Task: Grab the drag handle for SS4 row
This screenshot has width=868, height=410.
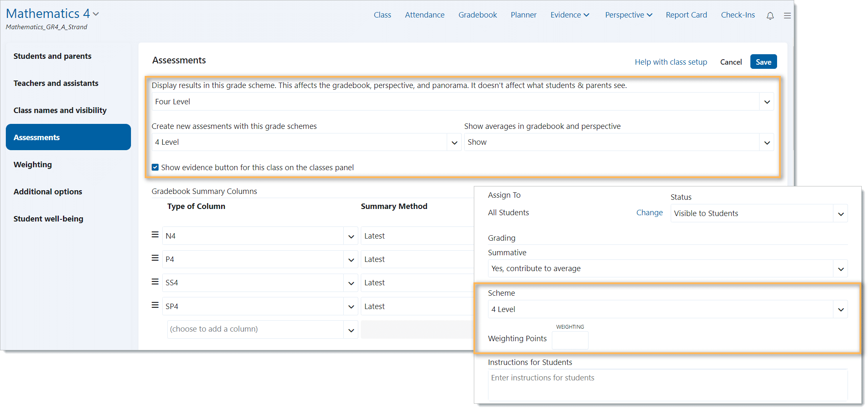Action: pyautogui.click(x=155, y=282)
